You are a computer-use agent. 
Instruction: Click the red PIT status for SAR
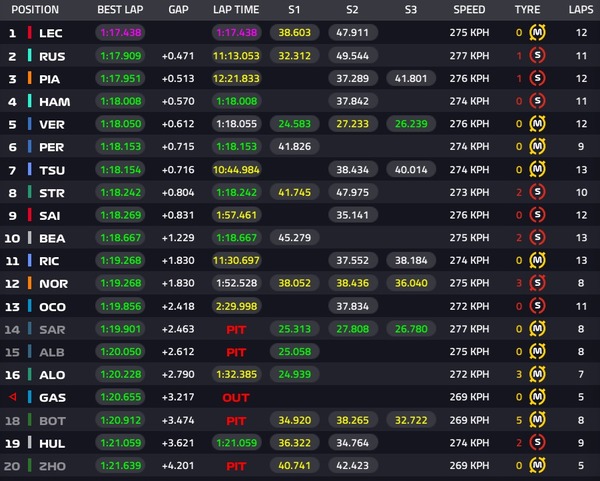pyautogui.click(x=236, y=329)
